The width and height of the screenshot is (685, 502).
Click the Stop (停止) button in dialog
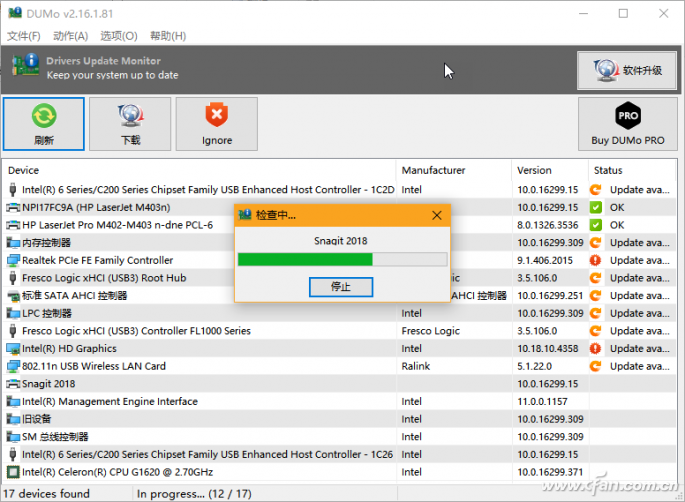coord(340,287)
